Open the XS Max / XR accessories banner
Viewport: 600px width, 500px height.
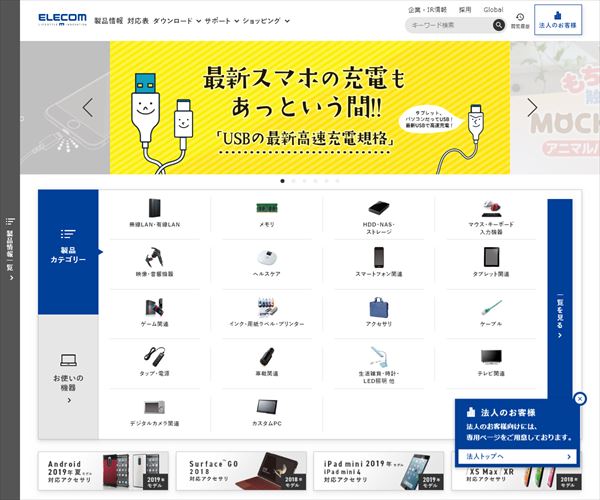pyautogui.click(x=517, y=478)
